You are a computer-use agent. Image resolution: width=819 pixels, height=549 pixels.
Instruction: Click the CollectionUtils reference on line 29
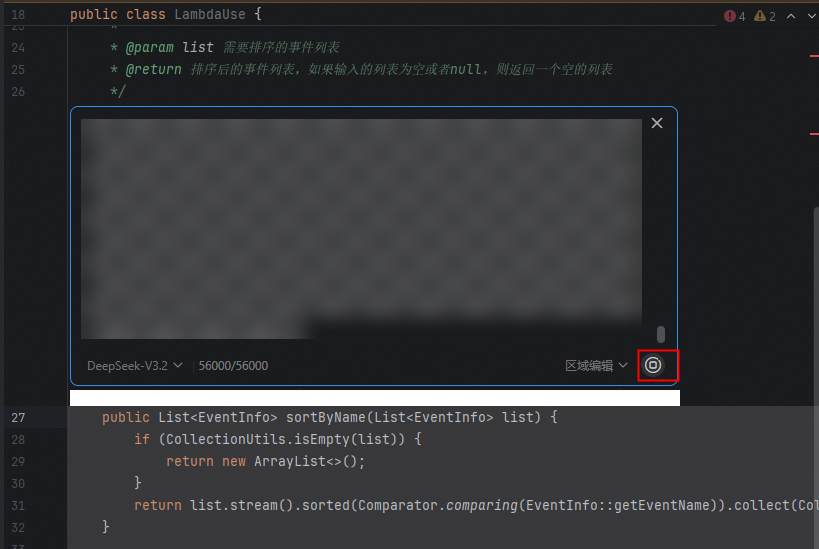coord(217,439)
